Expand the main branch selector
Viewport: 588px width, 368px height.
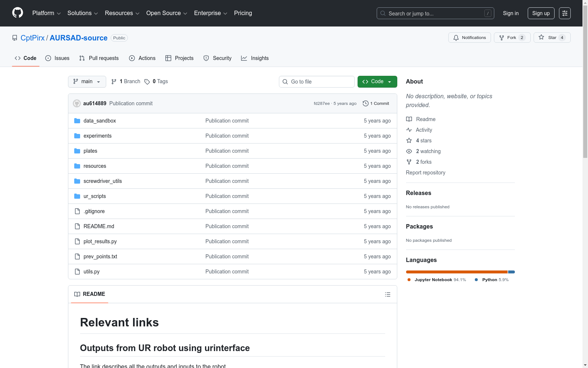pos(87,82)
